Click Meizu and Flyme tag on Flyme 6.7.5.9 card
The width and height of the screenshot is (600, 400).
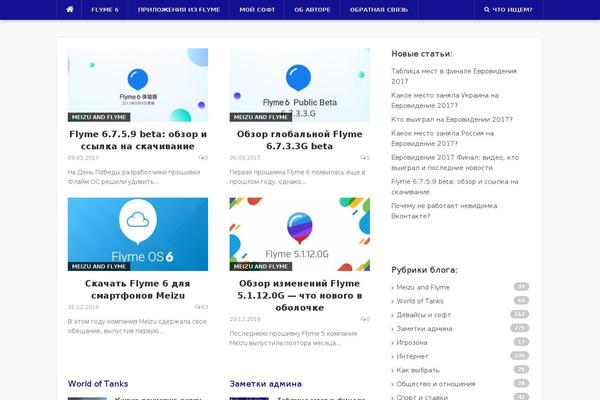click(99, 117)
